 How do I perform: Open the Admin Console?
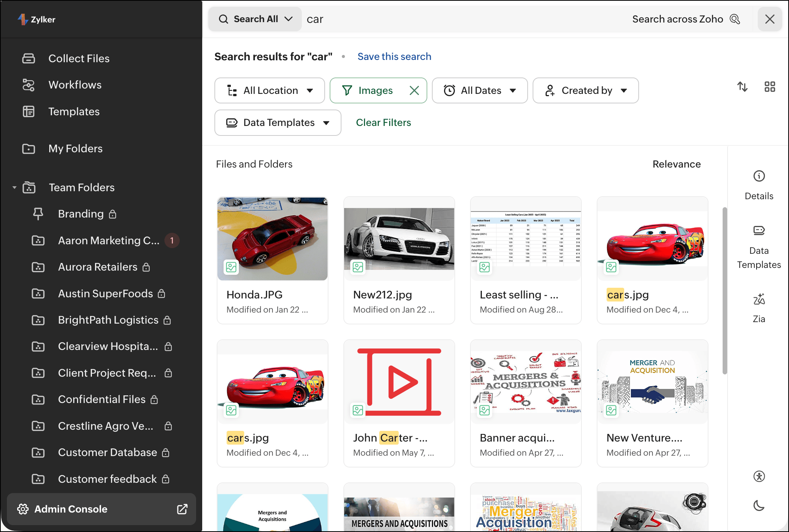click(101, 509)
